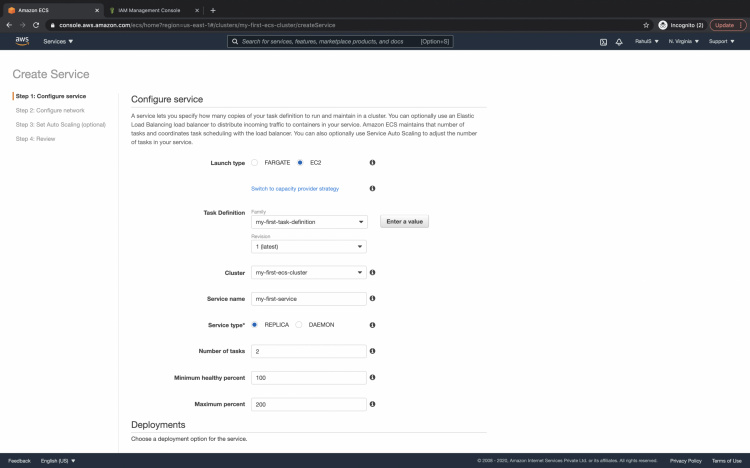Screen dimensions: 750x468
Task: Close the IAM Management Console tab
Action: (197, 10)
